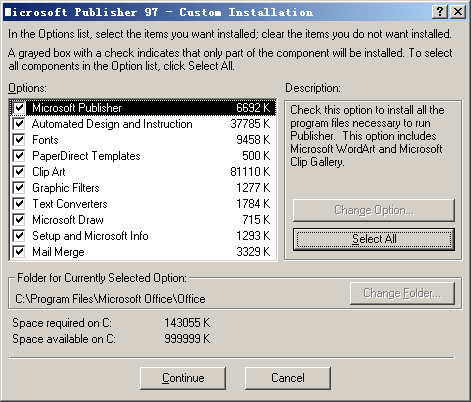Toggle the Microsoft Draw checkbox
471x402 pixels.
19,220
